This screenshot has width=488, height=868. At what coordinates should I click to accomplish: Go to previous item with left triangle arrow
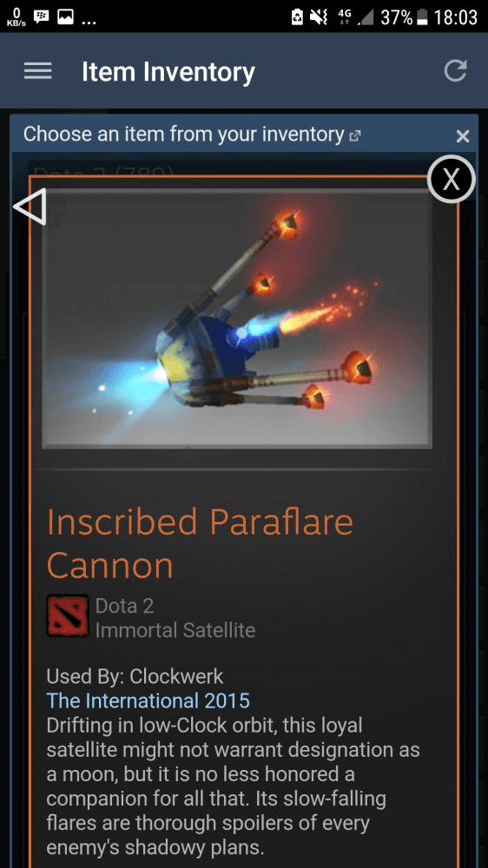pyautogui.click(x=30, y=207)
